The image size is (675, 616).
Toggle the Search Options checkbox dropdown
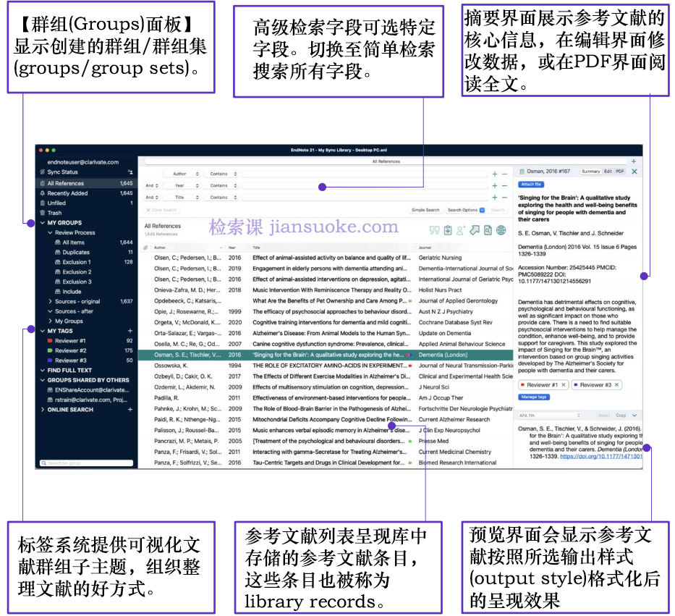point(482,210)
